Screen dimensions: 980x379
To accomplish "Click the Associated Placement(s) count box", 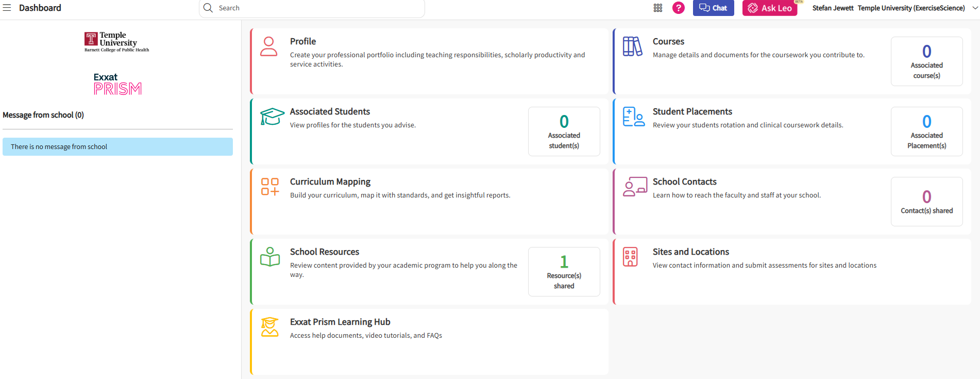I will click(x=926, y=131).
